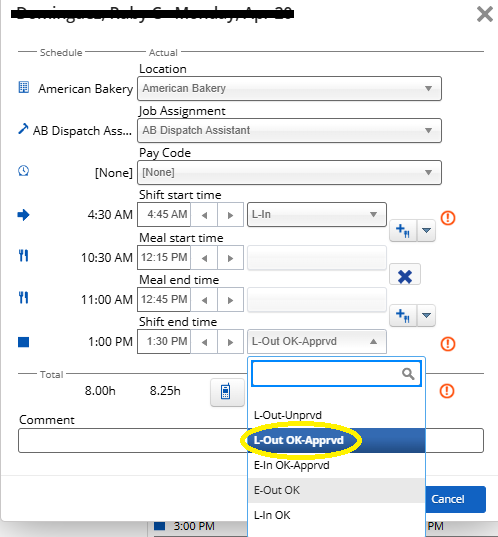The width and height of the screenshot is (498, 537).
Task: Click the actual 8.25h total value
Action: point(165,391)
